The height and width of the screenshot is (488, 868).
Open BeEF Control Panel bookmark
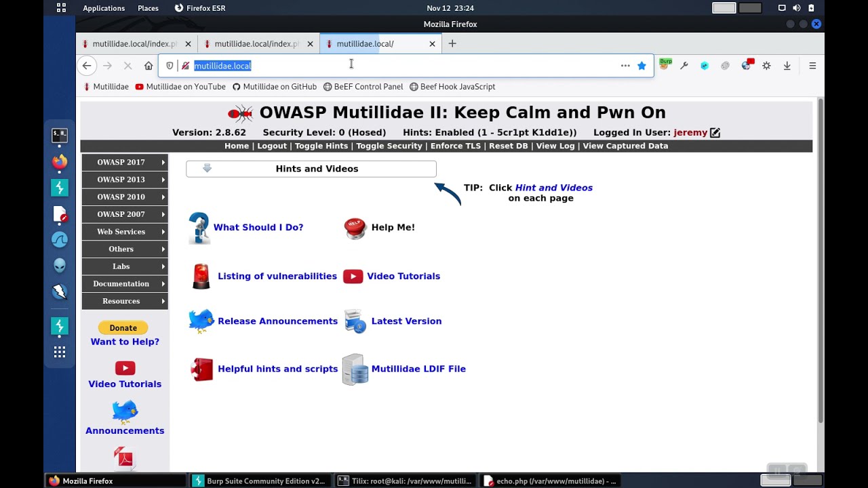coord(363,87)
